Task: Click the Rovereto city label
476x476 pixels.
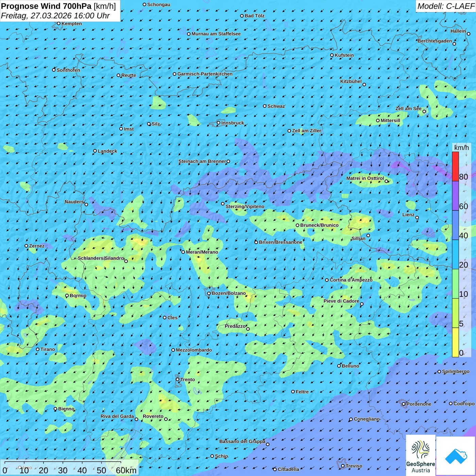Action: [x=153, y=416]
